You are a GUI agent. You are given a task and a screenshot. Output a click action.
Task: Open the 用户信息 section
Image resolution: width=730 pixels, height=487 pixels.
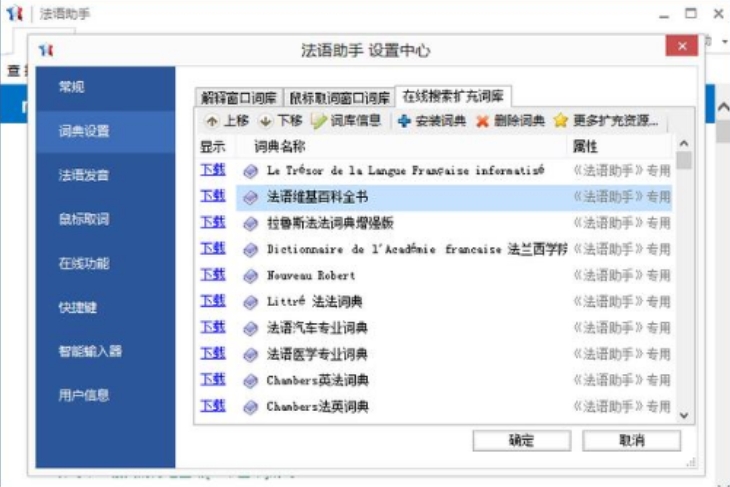tap(105, 395)
